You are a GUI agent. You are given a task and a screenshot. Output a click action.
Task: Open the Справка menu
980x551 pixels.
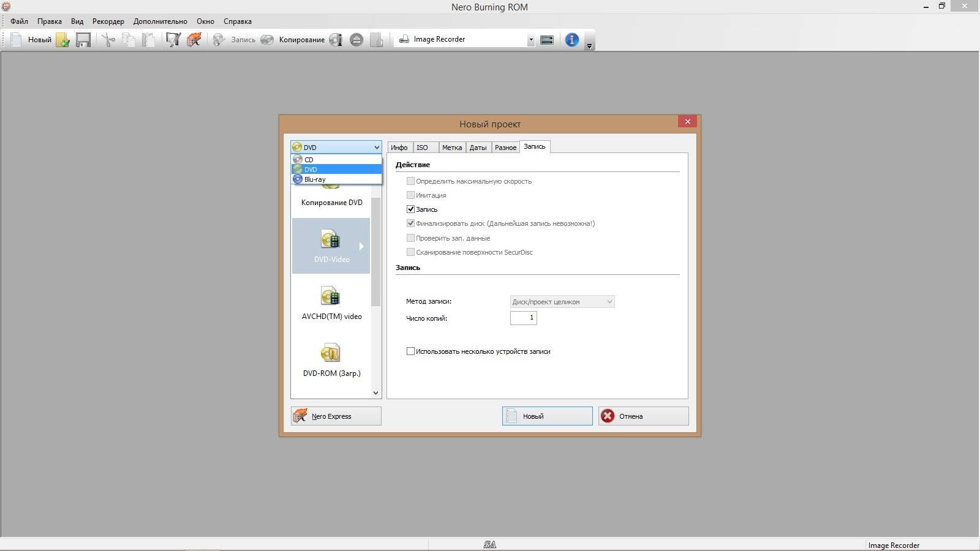click(x=238, y=21)
